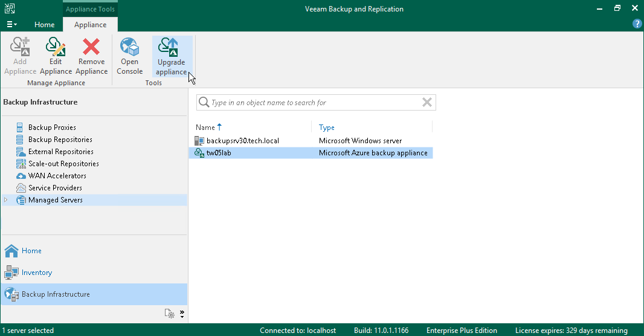Select the tw05lab appliance row

[311, 153]
